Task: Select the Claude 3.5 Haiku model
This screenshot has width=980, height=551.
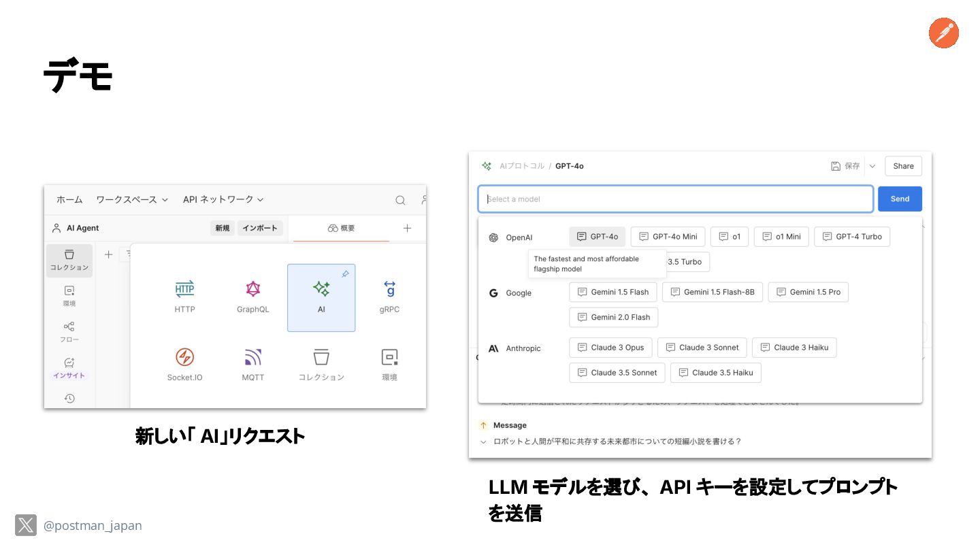Action: (716, 373)
